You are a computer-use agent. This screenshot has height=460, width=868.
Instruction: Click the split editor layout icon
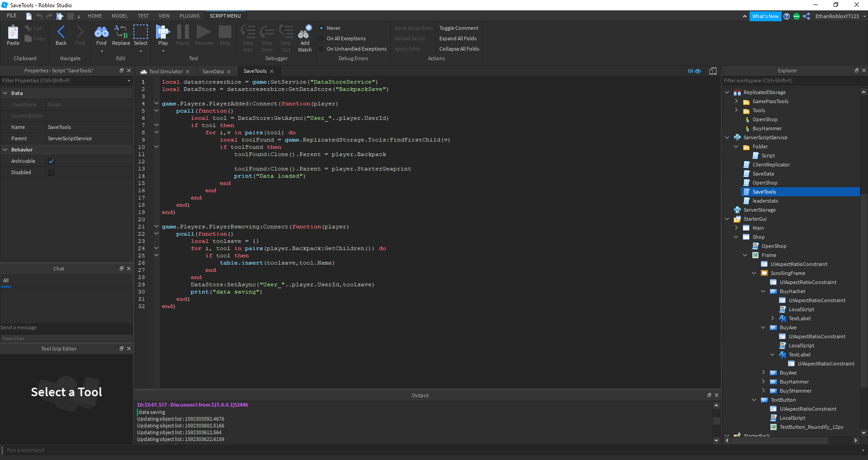coord(713,71)
